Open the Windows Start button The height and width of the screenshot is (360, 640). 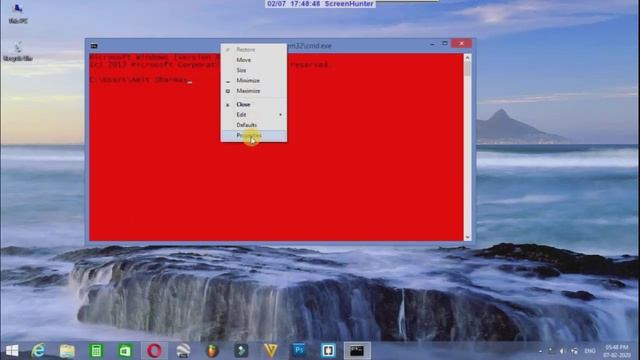coord(12,351)
